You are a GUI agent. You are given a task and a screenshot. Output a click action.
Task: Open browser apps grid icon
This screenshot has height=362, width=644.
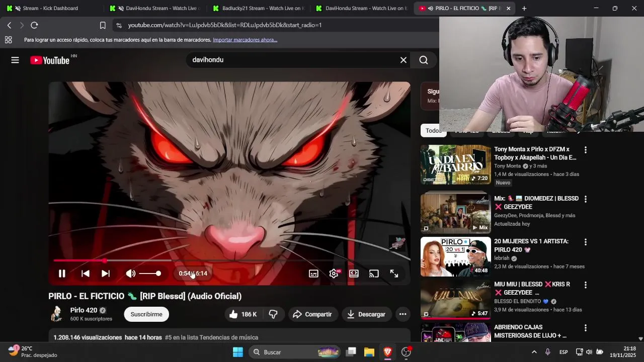(8, 40)
